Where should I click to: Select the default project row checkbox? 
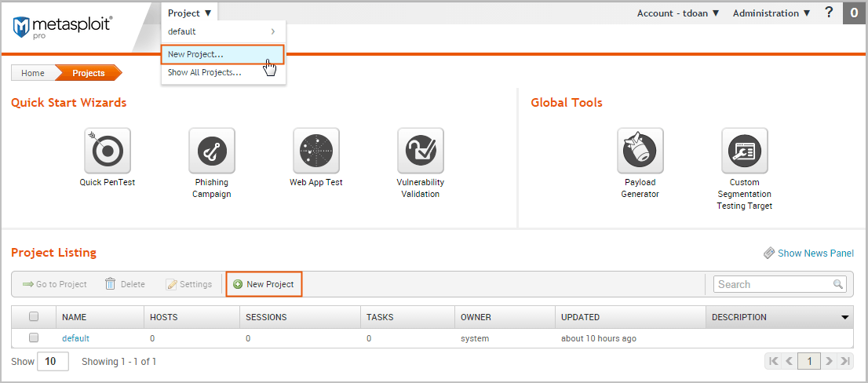34,338
